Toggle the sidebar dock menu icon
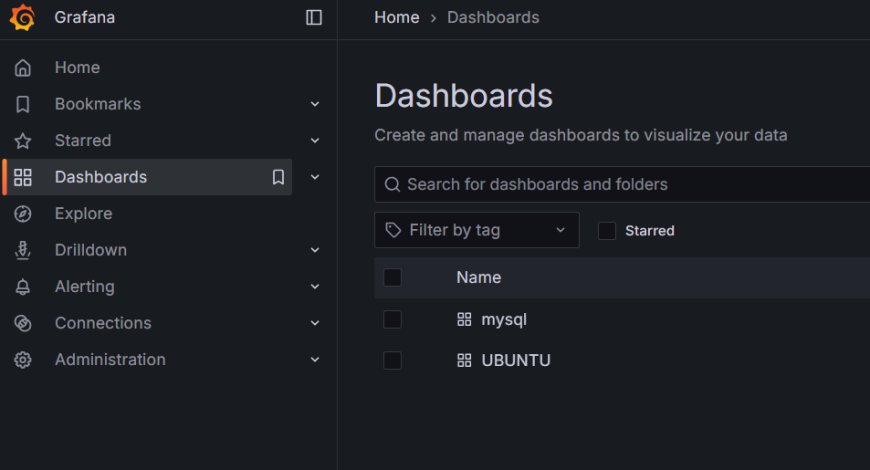The image size is (870, 470). 314,17
